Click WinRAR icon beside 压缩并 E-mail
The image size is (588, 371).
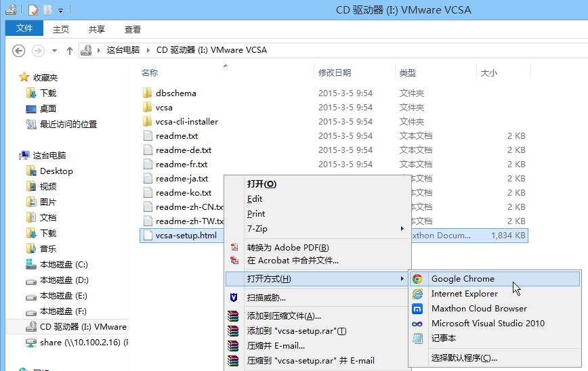coord(233,346)
